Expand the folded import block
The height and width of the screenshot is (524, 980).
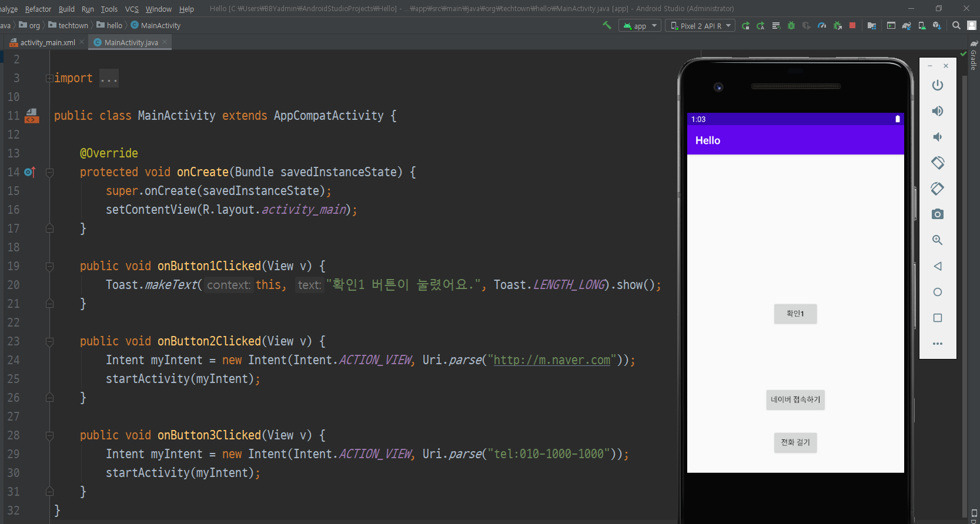49,78
